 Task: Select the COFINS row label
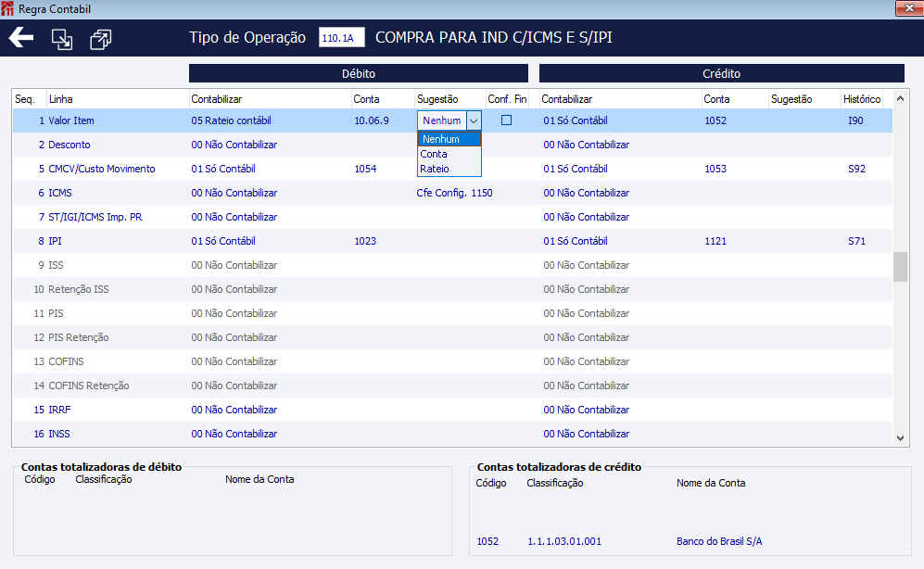[x=66, y=361]
